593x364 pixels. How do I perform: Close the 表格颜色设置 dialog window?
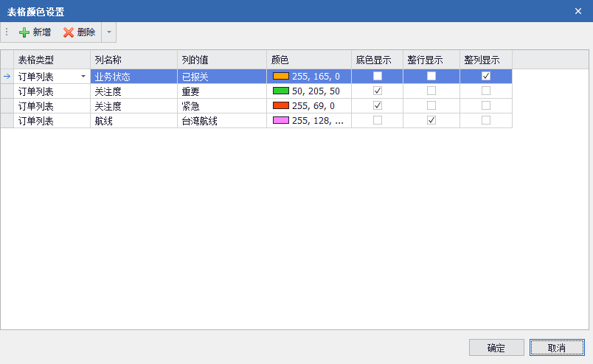[578, 11]
